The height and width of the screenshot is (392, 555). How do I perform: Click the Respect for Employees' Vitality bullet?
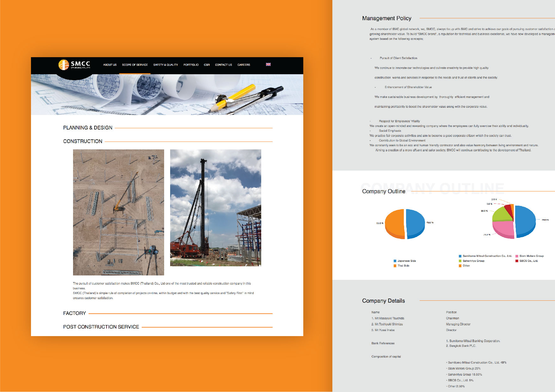pyautogui.click(x=399, y=121)
